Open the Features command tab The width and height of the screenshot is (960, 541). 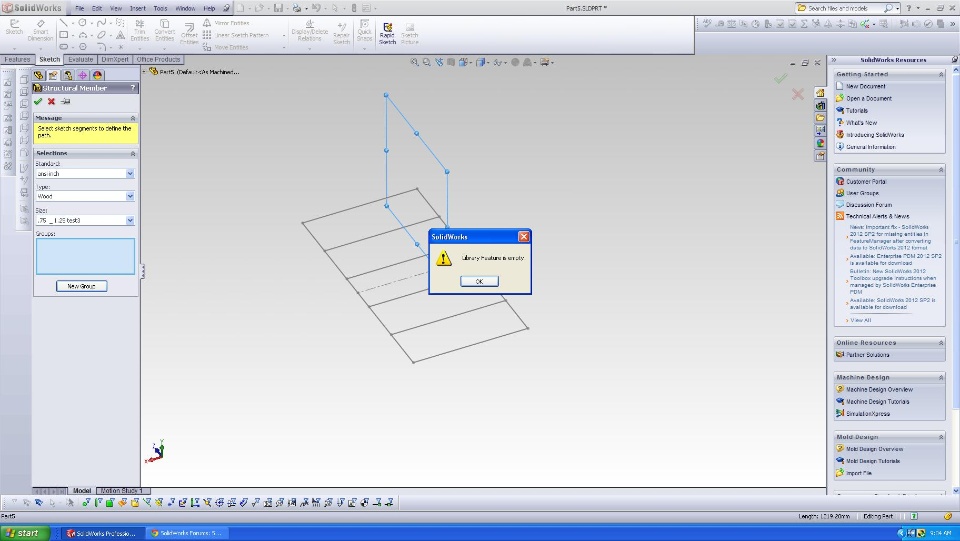click(17, 59)
